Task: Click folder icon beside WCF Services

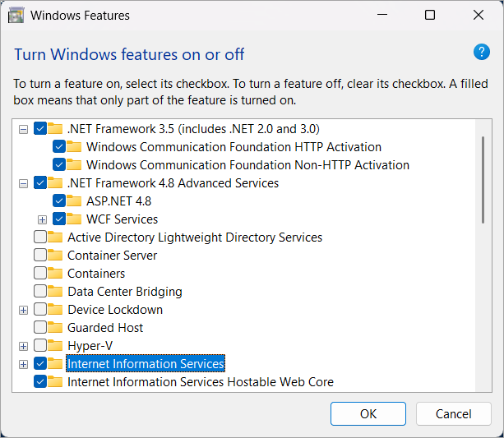Action: [74, 219]
